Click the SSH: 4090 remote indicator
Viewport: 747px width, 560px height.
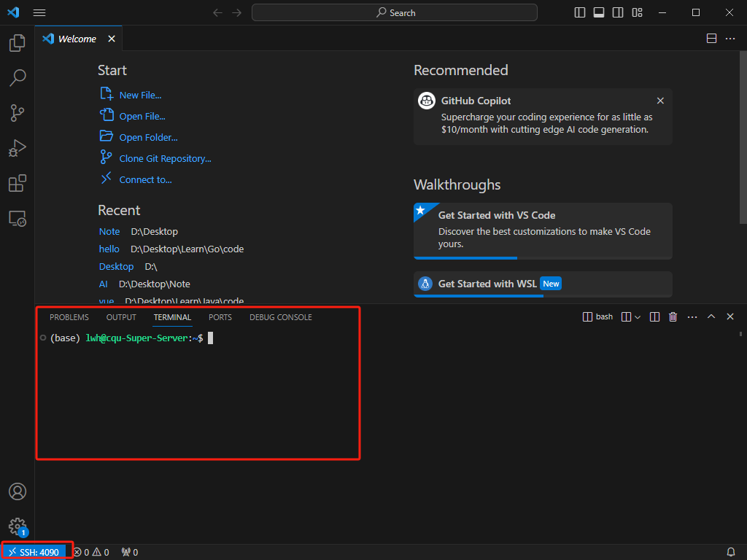pyautogui.click(x=34, y=553)
